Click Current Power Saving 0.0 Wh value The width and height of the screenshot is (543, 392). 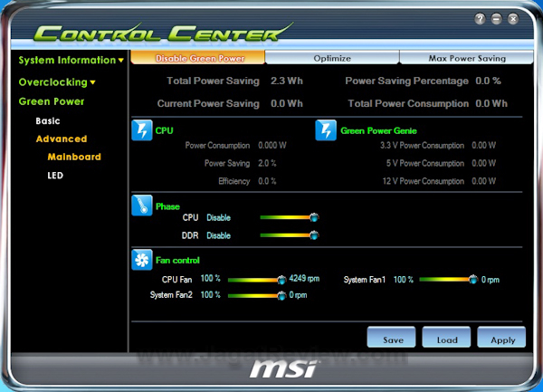click(287, 103)
